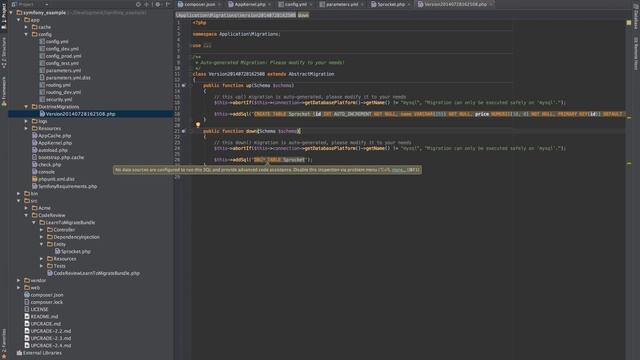
Task: Click the yellow inspection status indicator
Action: (629, 23)
